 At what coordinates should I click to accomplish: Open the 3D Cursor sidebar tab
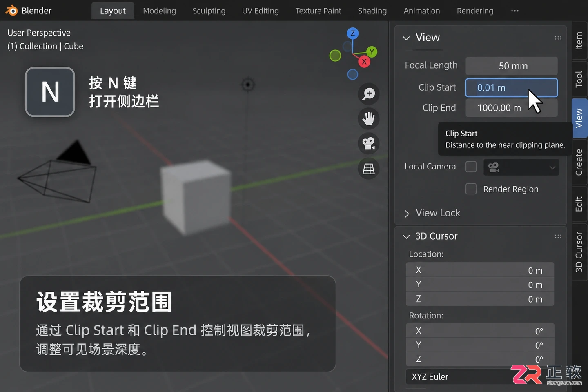(579, 252)
